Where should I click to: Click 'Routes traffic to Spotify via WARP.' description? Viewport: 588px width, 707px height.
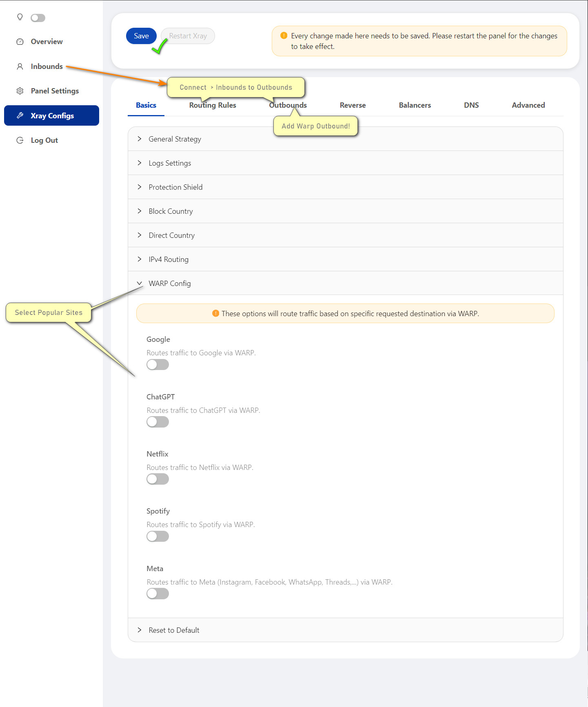point(201,525)
